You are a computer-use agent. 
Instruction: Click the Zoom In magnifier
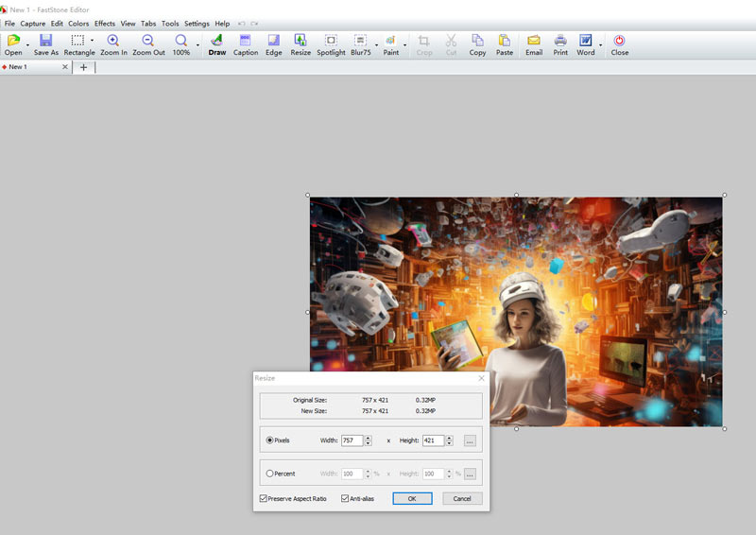tap(113, 44)
